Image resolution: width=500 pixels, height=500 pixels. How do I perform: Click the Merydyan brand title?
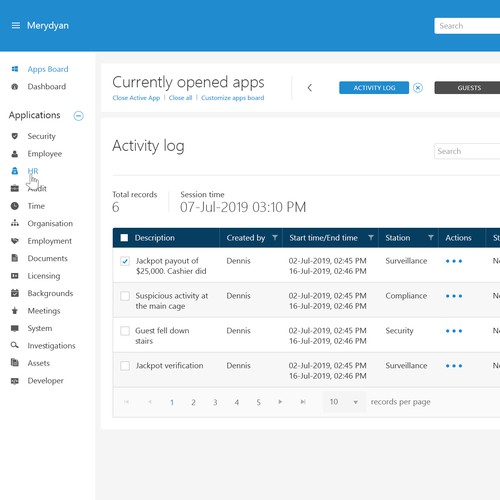(48, 26)
